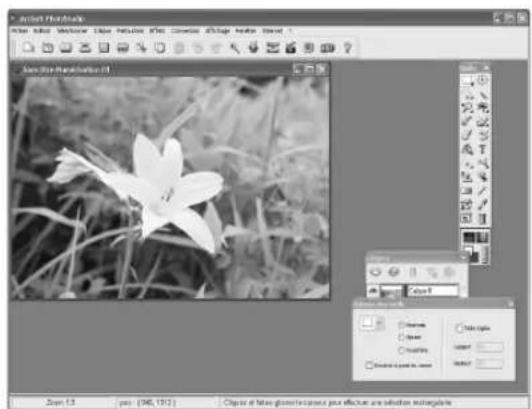This screenshot has width=532, height=409.
Task: Open the Sélectionner menu
Action: [x=72, y=31]
